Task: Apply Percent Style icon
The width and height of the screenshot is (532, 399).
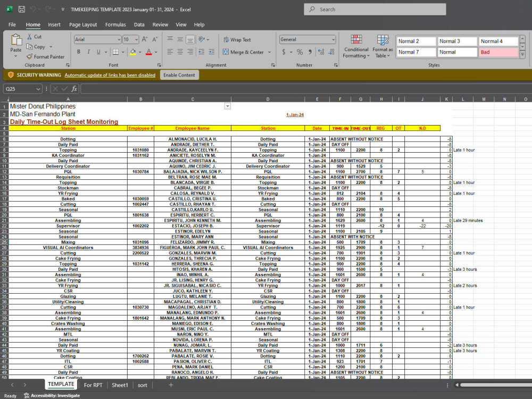Action: [x=300, y=52]
